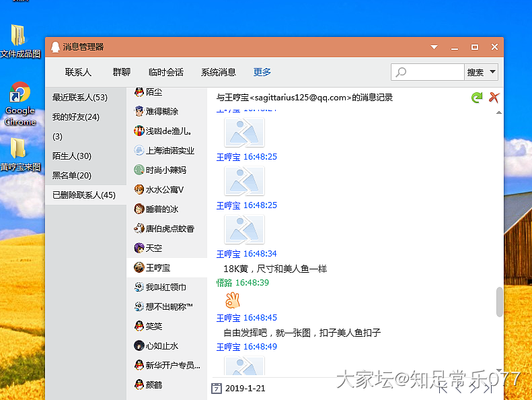532x400 pixels.
Task: Open the title bar dropdown menu arrow
Action: [x=434, y=47]
